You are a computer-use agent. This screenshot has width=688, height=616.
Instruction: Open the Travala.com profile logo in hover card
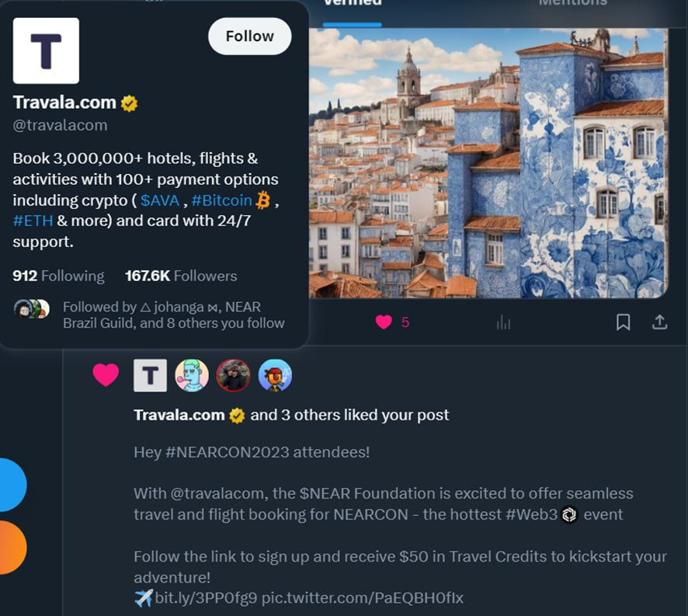coord(46,51)
